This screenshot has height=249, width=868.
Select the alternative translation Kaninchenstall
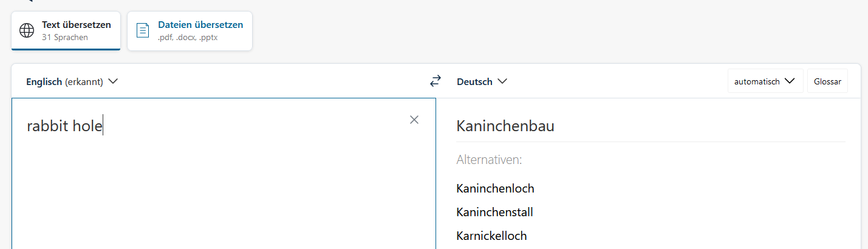pyautogui.click(x=494, y=212)
